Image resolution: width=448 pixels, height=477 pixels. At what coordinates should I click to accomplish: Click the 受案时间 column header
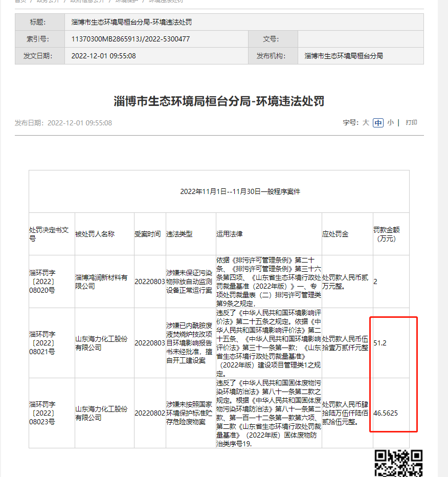point(150,234)
